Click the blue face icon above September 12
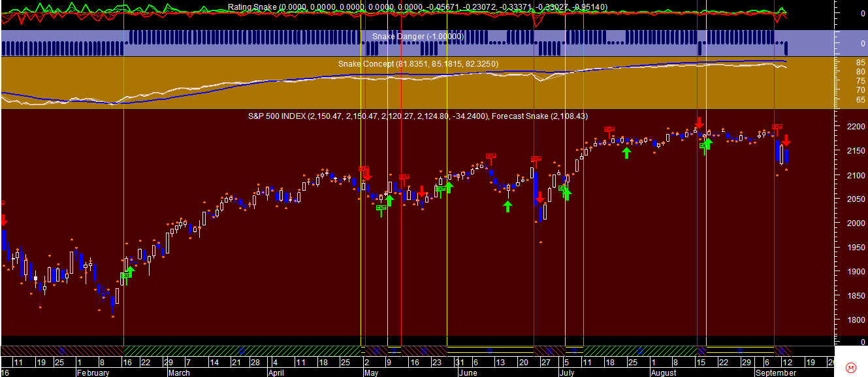 point(782,351)
